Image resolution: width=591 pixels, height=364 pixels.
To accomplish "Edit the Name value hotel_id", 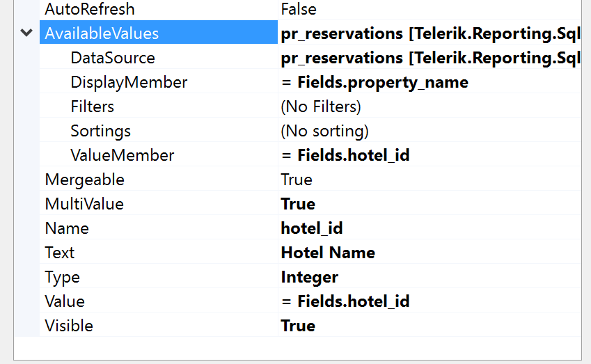I will click(311, 228).
